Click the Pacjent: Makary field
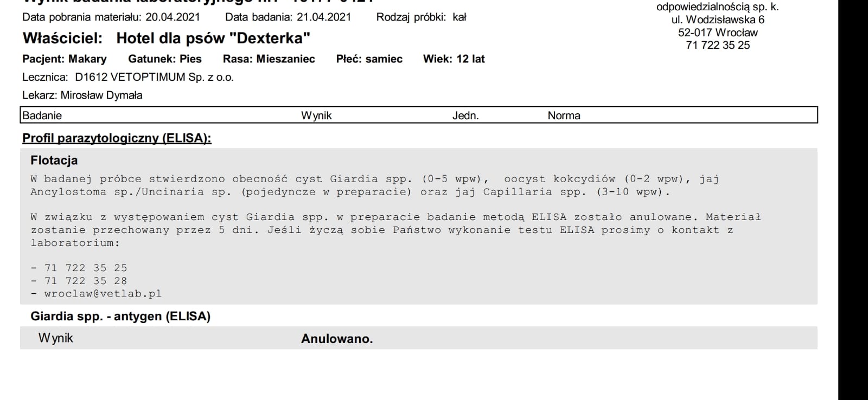Screen dimensions: 868x400 [x=65, y=59]
